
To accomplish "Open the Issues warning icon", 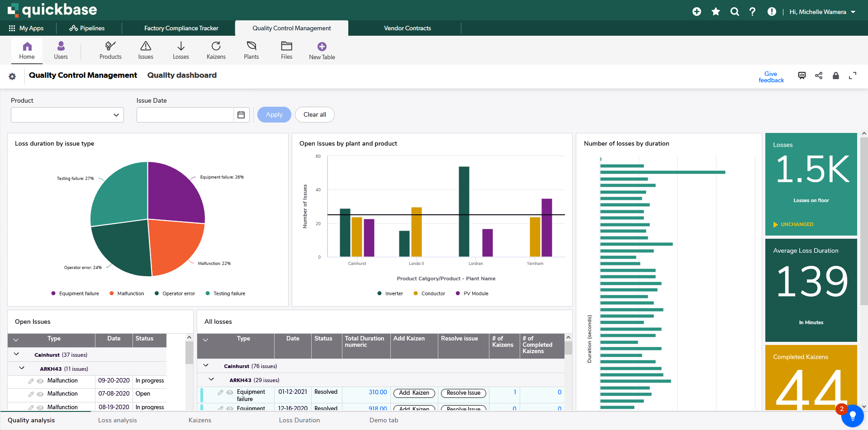I will [146, 46].
